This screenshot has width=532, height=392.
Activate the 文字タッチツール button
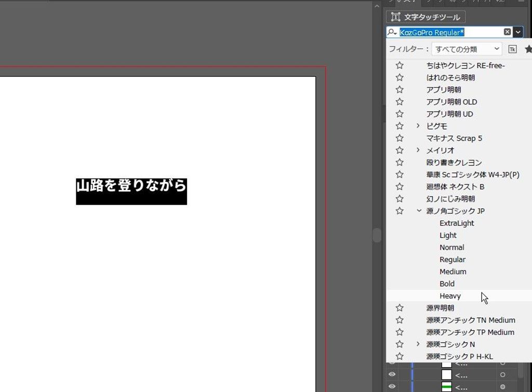click(425, 17)
